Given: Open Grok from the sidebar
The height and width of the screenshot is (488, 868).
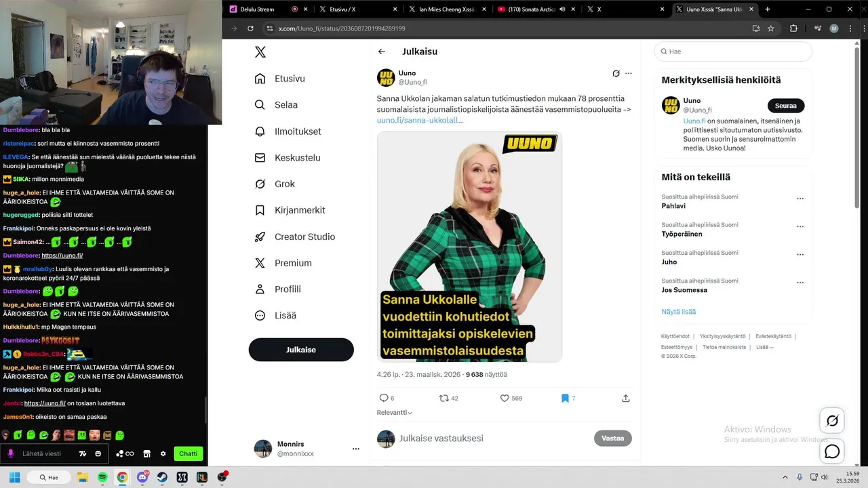Looking at the screenshot, I should [x=274, y=184].
